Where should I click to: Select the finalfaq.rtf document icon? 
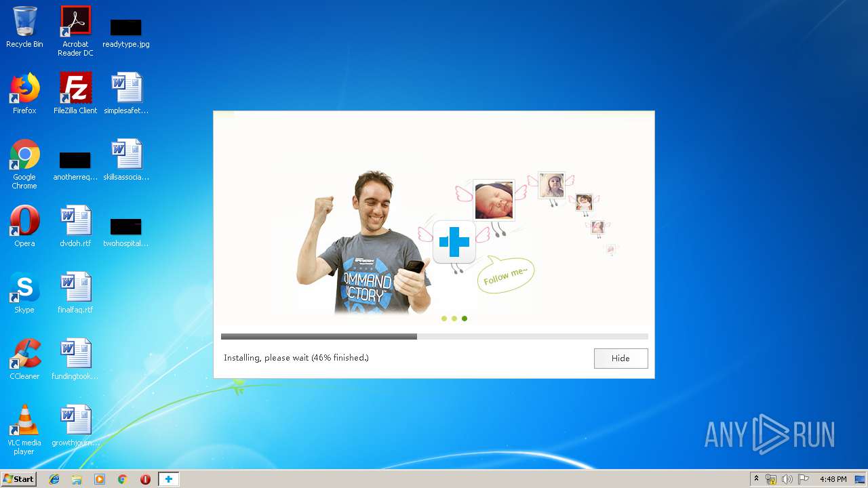pyautogui.click(x=75, y=293)
